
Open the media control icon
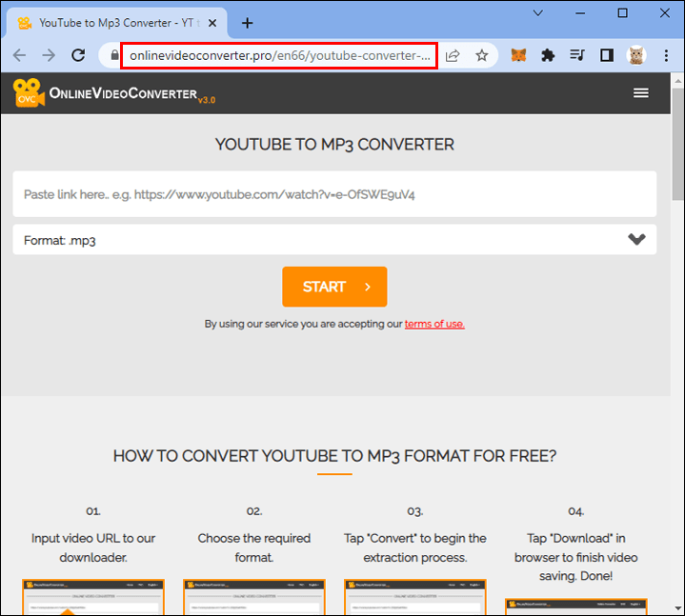pos(577,55)
